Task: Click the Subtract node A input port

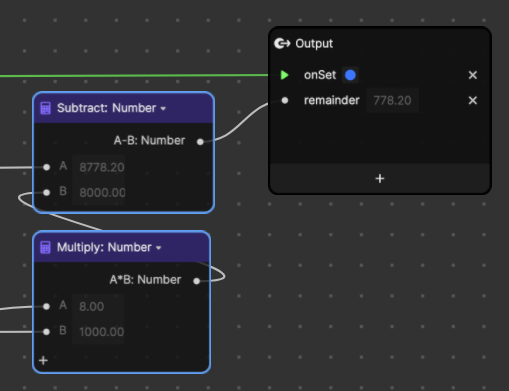Action: [x=47, y=167]
